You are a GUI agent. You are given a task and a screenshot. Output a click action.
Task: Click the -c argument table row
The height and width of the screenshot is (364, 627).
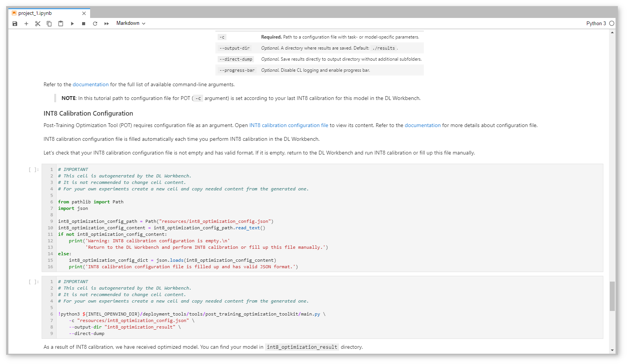(x=320, y=37)
